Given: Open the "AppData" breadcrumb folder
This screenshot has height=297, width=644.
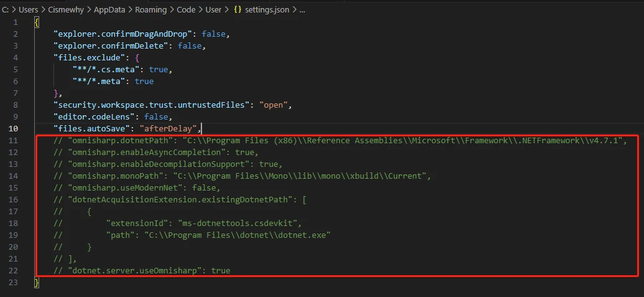Looking at the screenshot, I should 108,10.
